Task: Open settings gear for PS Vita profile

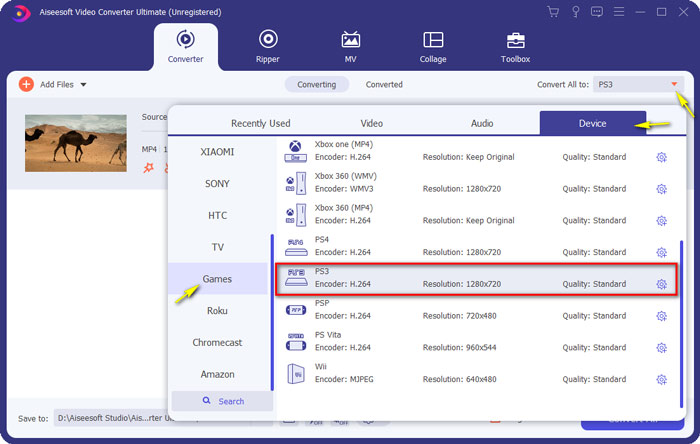Action: coord(662,348)
